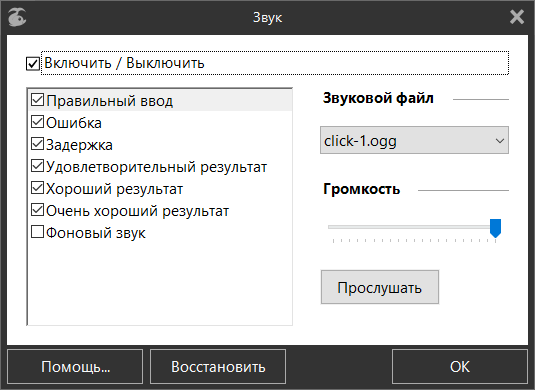535x390 pixels.
Task: Select the Фоновый звук list row text
Action: point(96,233)
